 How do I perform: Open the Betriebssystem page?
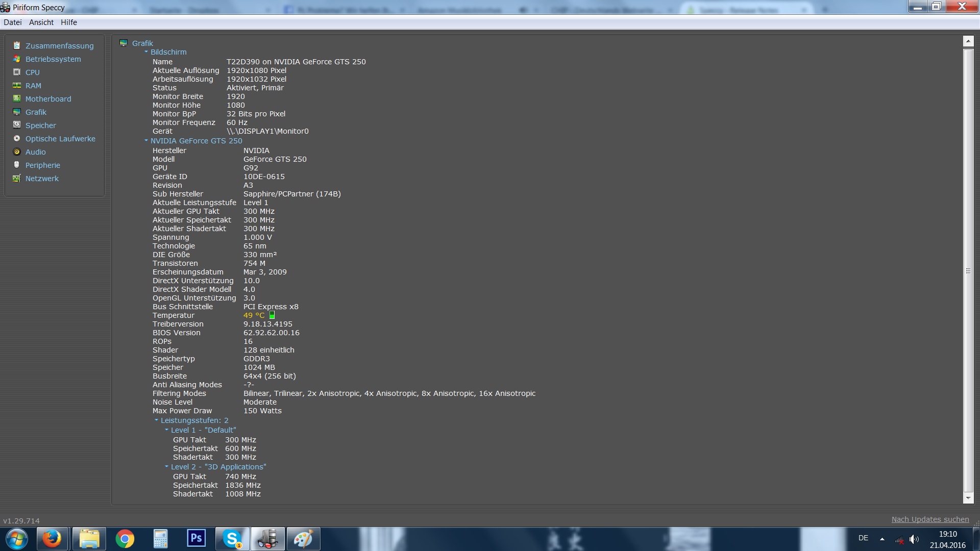[x=53, y=59]
